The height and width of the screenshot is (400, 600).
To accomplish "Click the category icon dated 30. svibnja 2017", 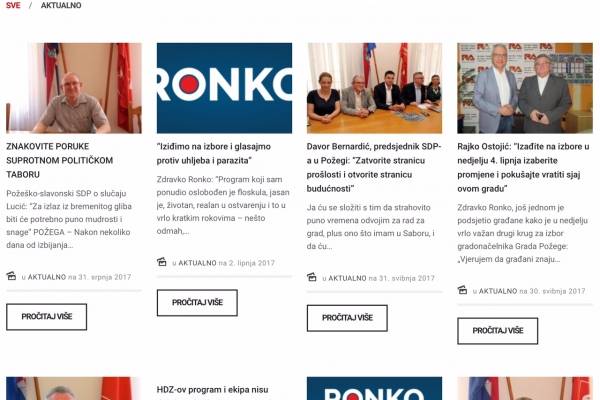I will (x=462, y=290).
